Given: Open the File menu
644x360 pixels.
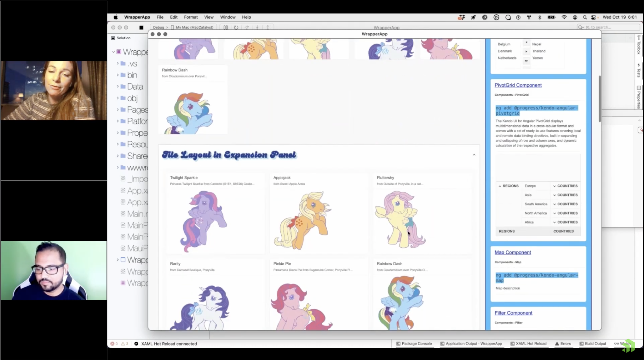Looking at the screenshot, I should coord(160,17).
